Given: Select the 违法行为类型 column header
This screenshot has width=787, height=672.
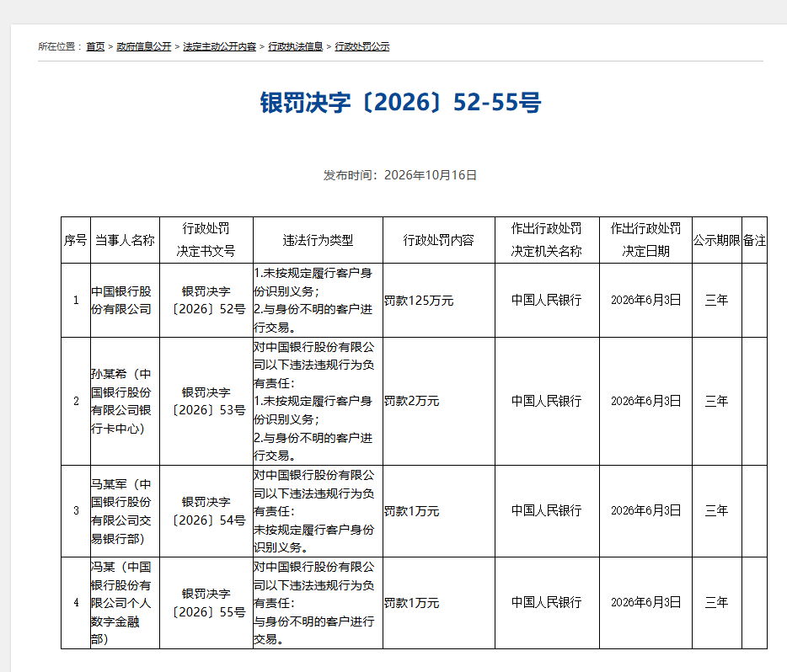Looking at the screenshot, I should point(319,240).
